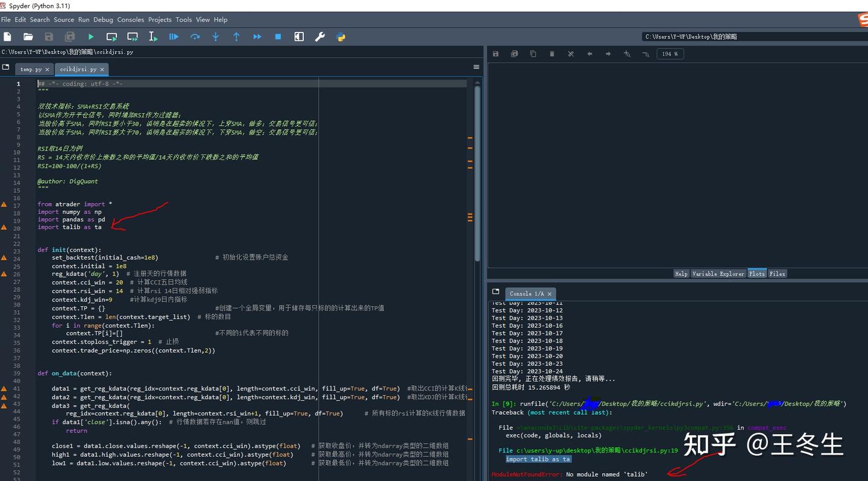Open Preferences via the wrench icon
Image resolution: width=868 pixels, height=481 pixels.
click(320, 37)
